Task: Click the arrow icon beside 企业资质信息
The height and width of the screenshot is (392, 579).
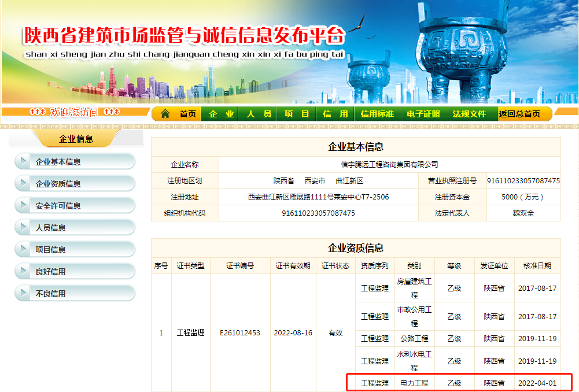Action: pyautogui.click(x=23, y=182)
